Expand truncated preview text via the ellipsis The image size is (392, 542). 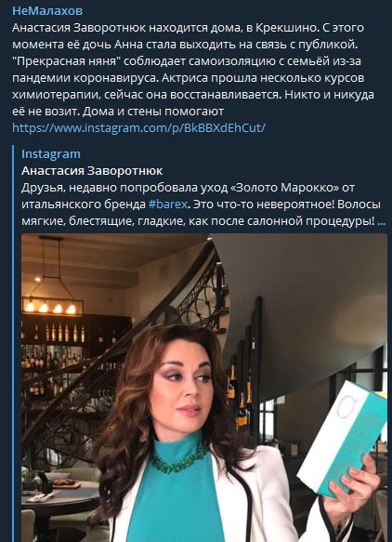[382, 221]
